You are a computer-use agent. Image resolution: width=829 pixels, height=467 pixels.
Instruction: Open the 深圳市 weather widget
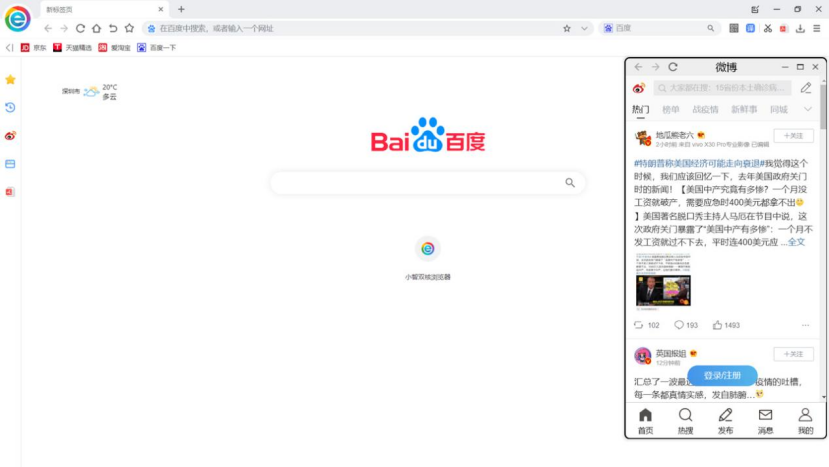[x=89, y=92]
